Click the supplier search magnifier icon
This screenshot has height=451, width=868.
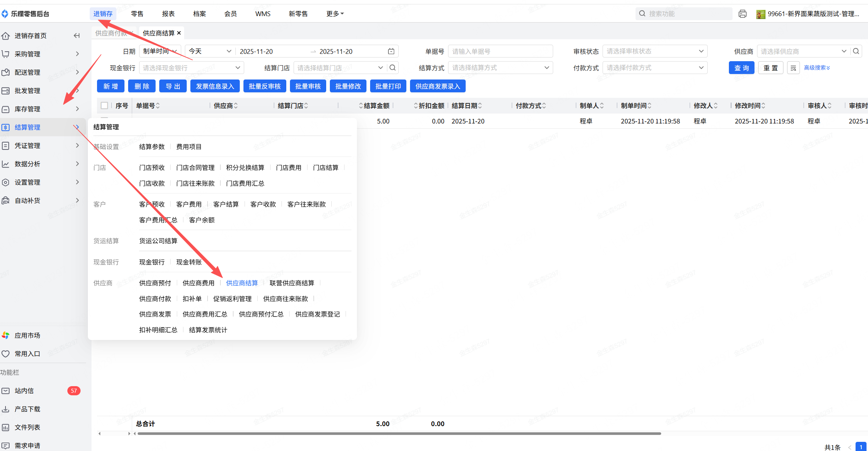click(856, 51)
